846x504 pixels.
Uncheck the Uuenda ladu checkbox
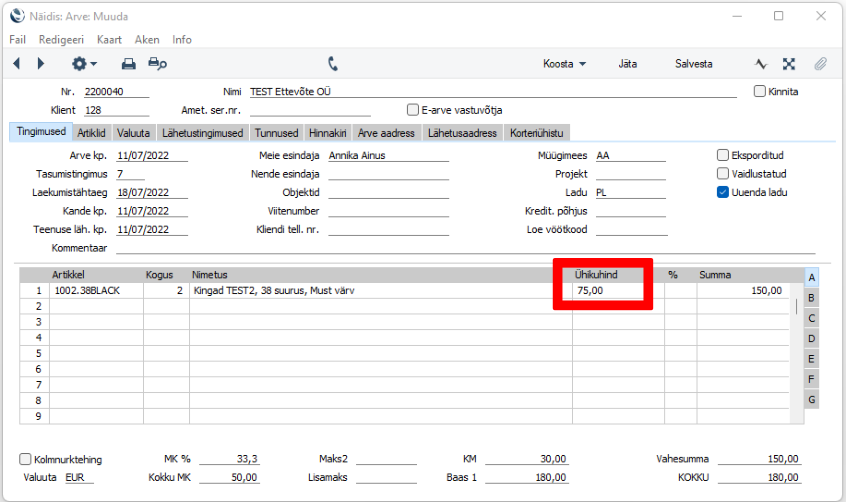click(723, 192)
